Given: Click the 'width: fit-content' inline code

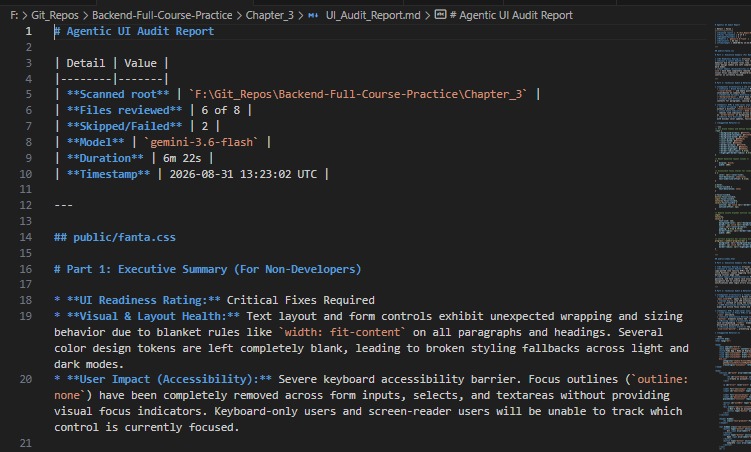Looking at the screenshot, I should pos(342,332).
